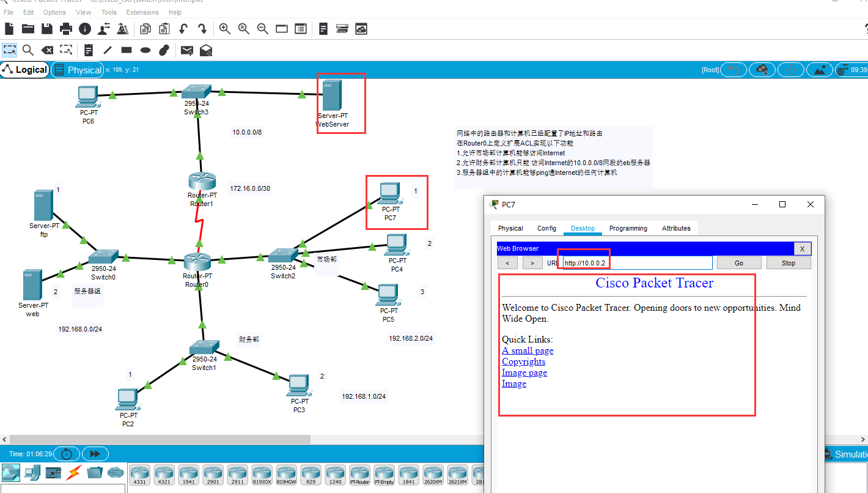Screen dimensions: 868x493
Task: Open the Custom Devices Dialog icon
Action: coord(301,29)
